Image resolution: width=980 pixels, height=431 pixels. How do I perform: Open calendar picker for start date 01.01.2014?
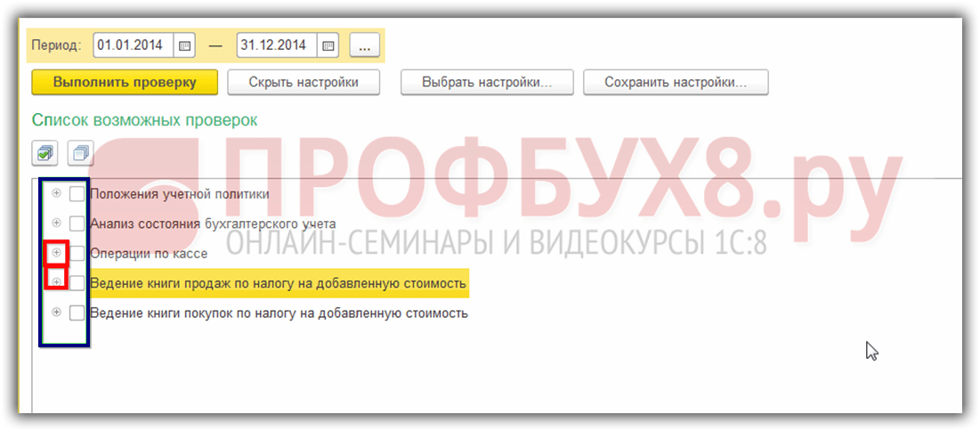[x=185, y=45]
